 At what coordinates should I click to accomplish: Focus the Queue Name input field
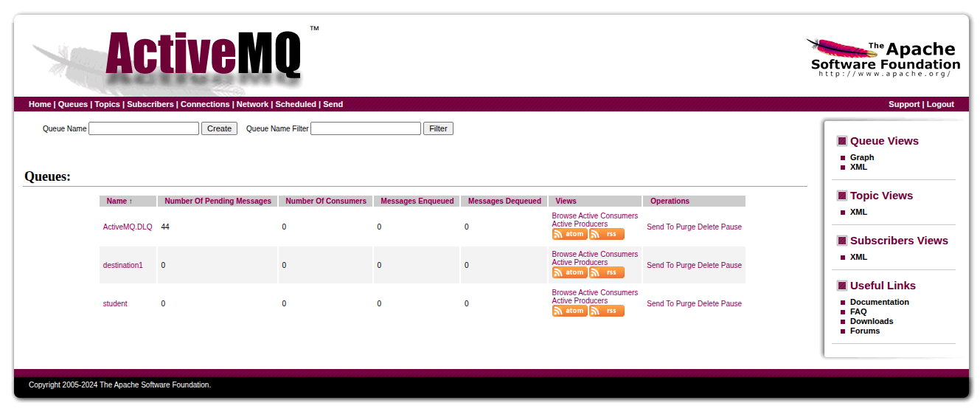point(144,128)
